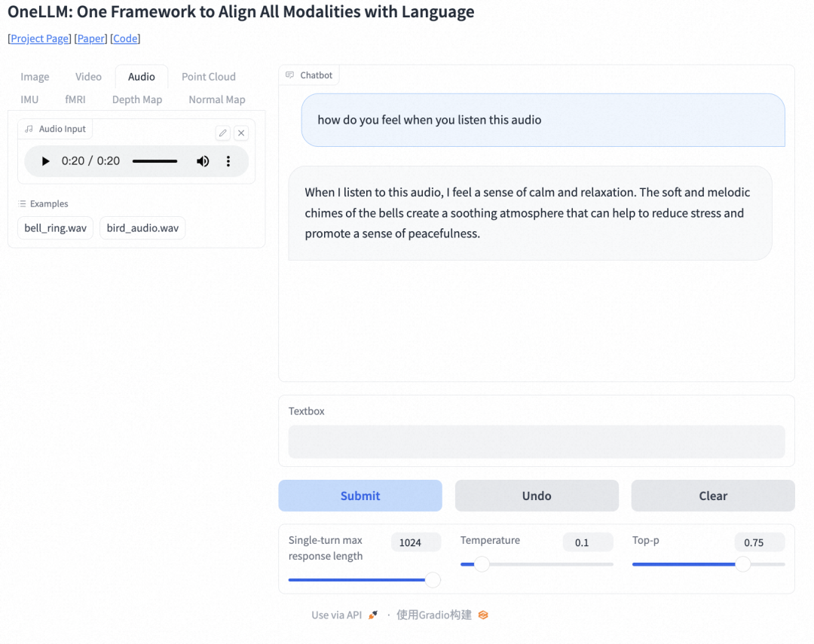Click the Chatbot label icon

point(289,75)
